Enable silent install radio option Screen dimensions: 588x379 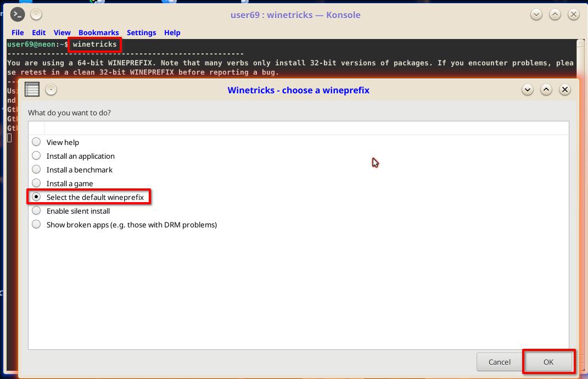36,210
